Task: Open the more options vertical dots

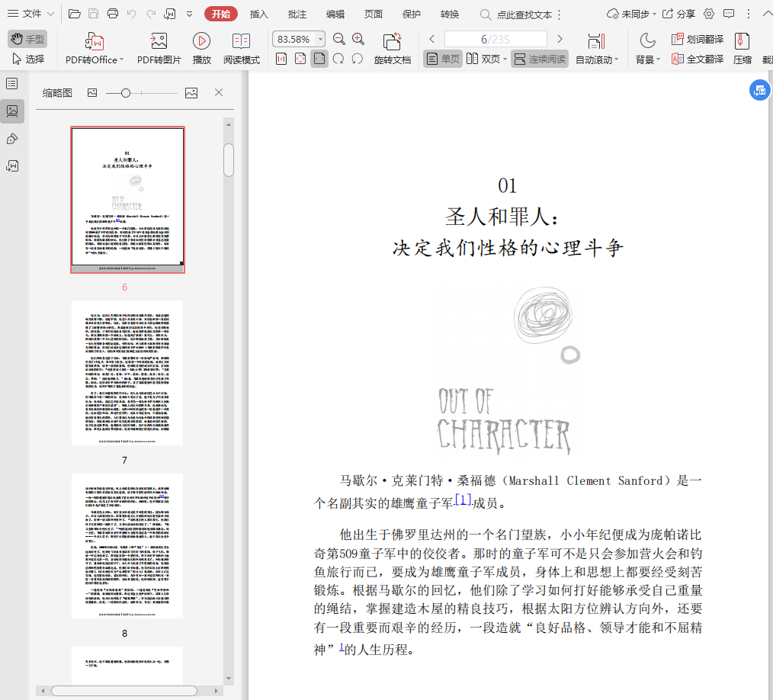Action: pyautogui.click(x=749, y=14)
